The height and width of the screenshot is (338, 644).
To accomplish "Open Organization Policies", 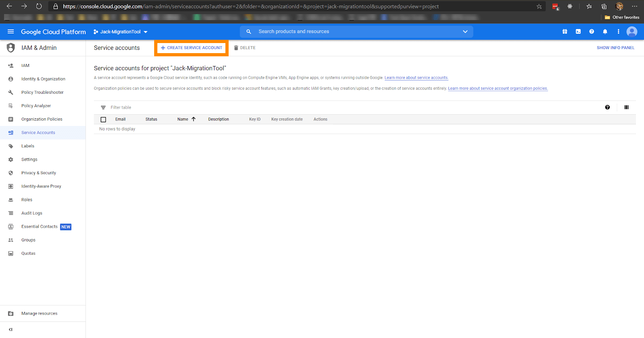I will 42,119.
